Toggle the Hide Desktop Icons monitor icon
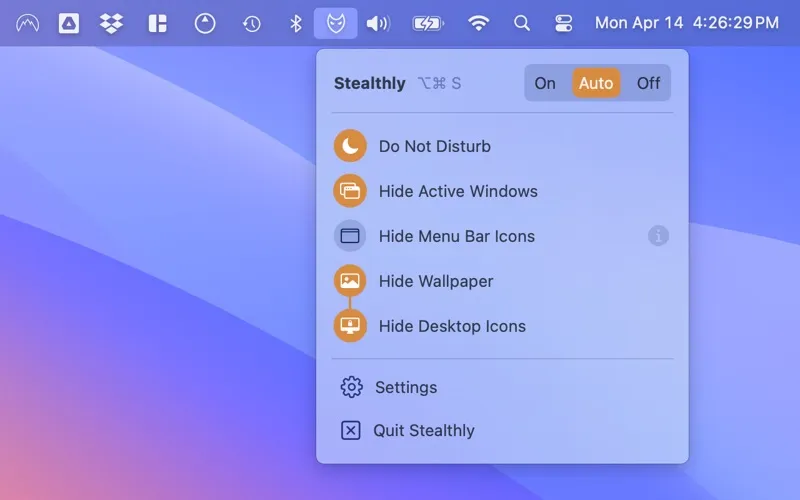Viewport: 800px width, 500px height. coord(350,326)
